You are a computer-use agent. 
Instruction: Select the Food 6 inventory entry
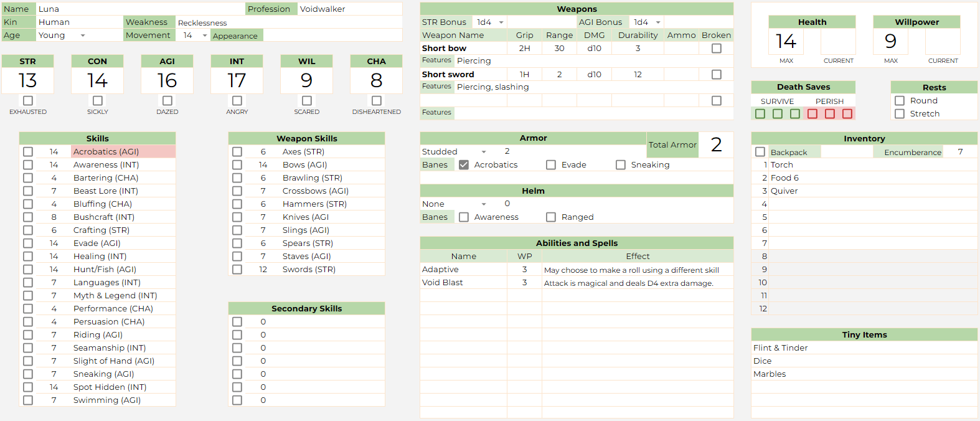click(784, 177)
